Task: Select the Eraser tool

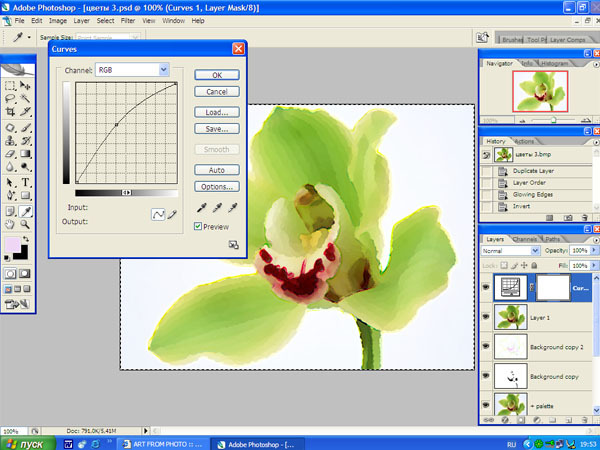Action: [x=10, y=154]
